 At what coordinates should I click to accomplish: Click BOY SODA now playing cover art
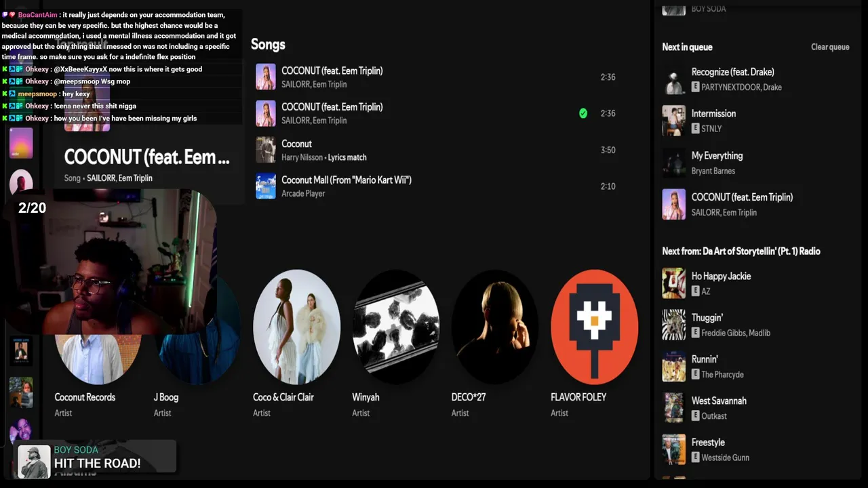[34, 462]
